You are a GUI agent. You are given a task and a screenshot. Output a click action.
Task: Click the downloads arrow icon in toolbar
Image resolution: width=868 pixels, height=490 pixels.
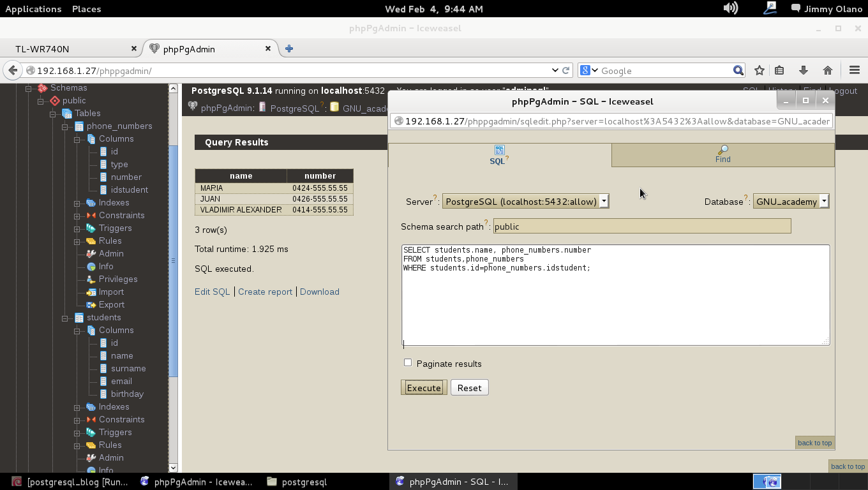pos(803,70)
